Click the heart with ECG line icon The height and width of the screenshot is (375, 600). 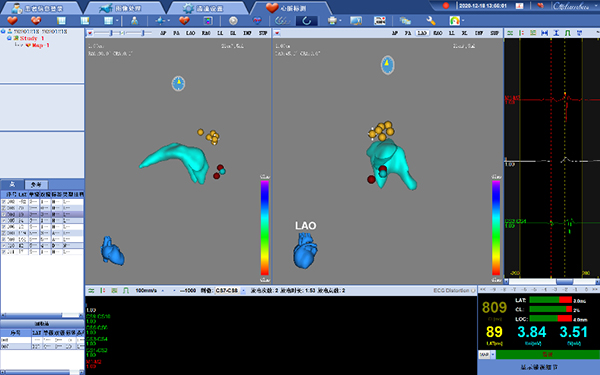click(x=256, y=21)
